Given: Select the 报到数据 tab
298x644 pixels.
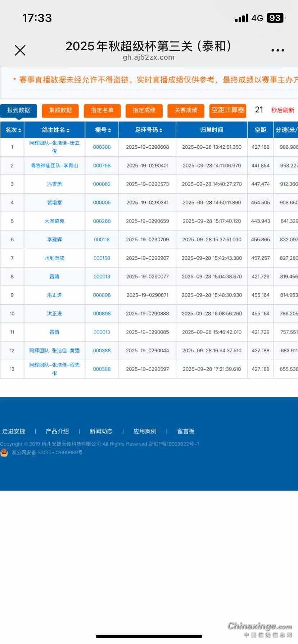Looking at the screenshot, I should click(19, 110).
